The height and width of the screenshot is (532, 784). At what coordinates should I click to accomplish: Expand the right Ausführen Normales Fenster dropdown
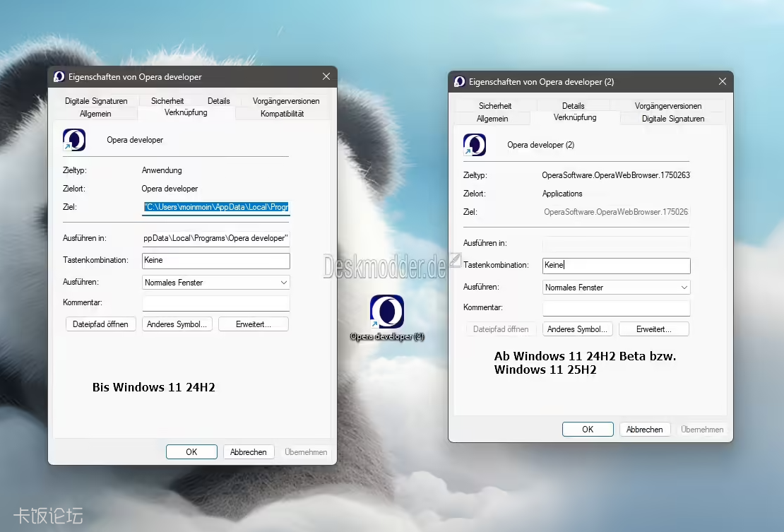point(617,288)
